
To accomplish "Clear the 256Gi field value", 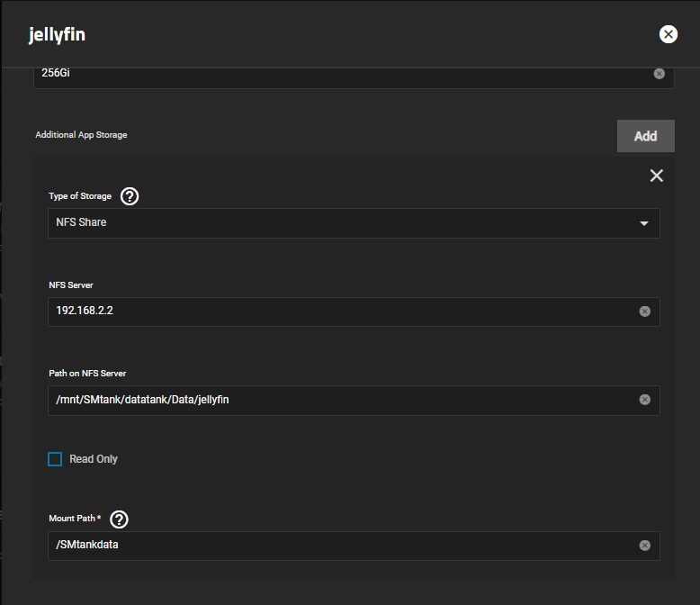I will (659, 74).
